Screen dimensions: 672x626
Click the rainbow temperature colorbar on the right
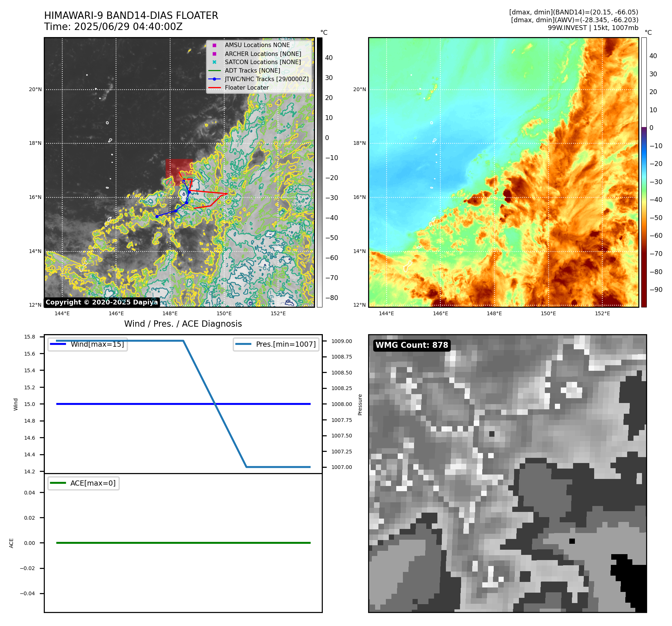tap(644, 172)
